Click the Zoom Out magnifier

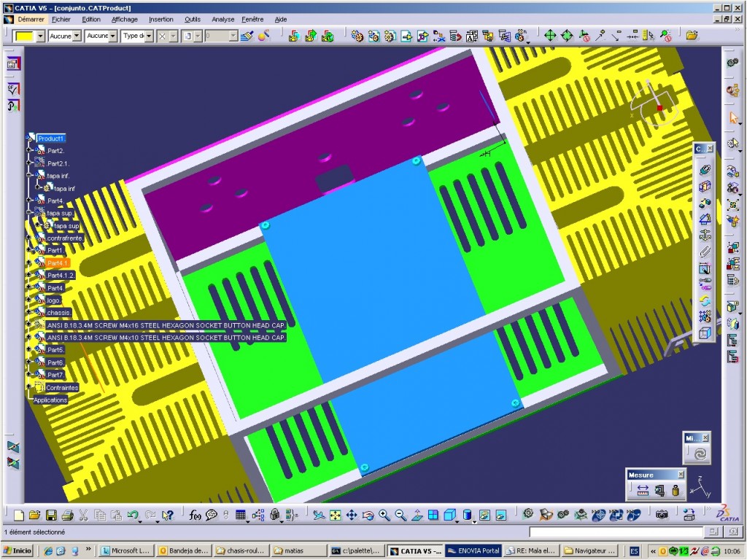coord(400,515)
